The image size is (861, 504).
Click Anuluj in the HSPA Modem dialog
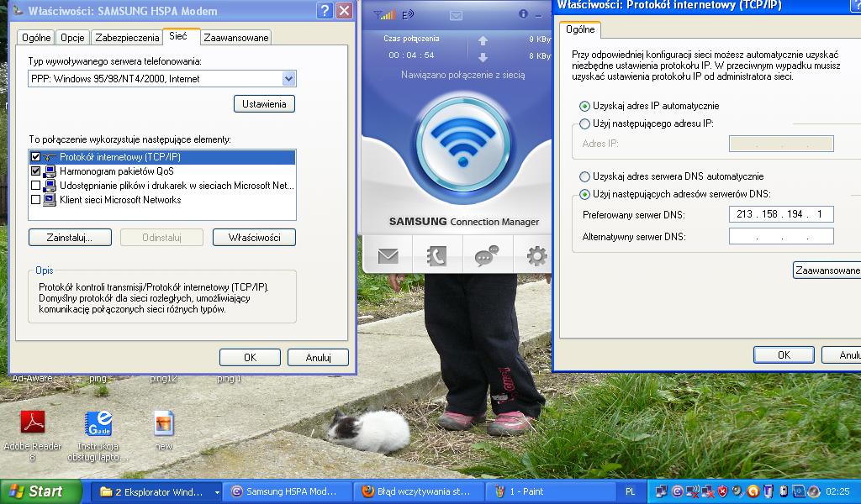click(318, 358)
